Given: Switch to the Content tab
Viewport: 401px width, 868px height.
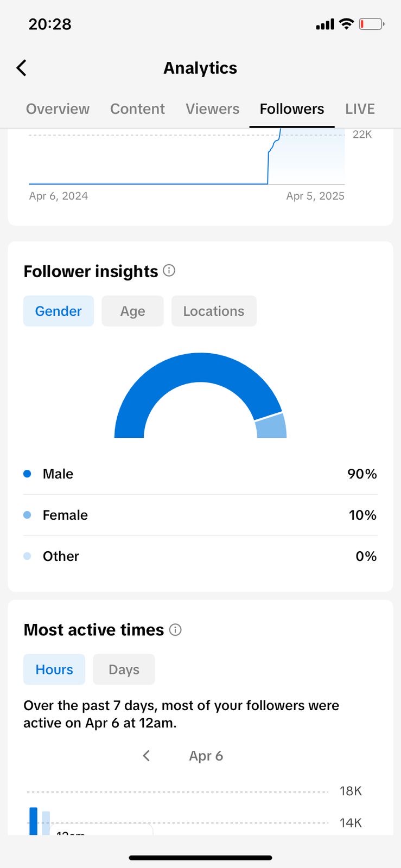Looking at the screenshot, I should 137,109.
